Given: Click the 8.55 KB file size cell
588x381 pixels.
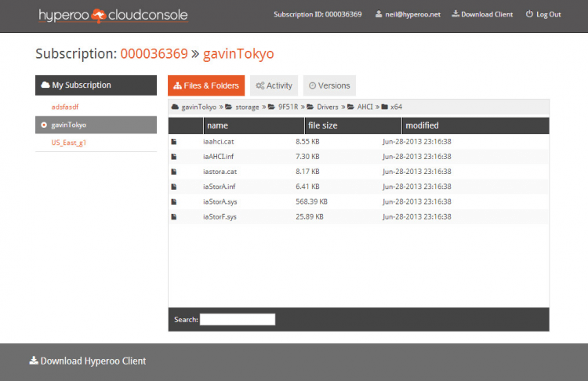Looking at the screenshot, I should click(x=307, y=141).
